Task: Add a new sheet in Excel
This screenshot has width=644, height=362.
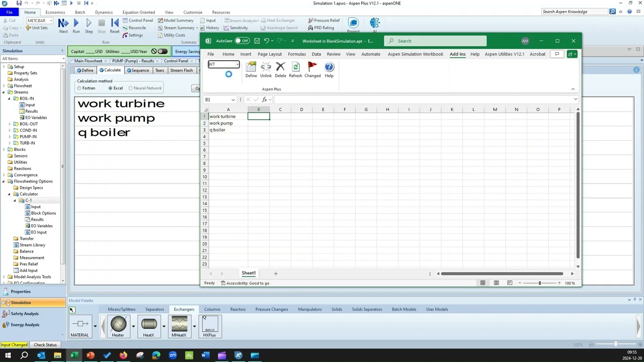Action: pos(276,274)
